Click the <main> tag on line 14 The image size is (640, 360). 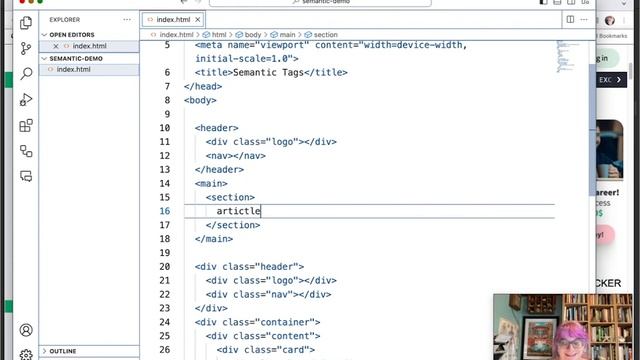click(211, 183)
